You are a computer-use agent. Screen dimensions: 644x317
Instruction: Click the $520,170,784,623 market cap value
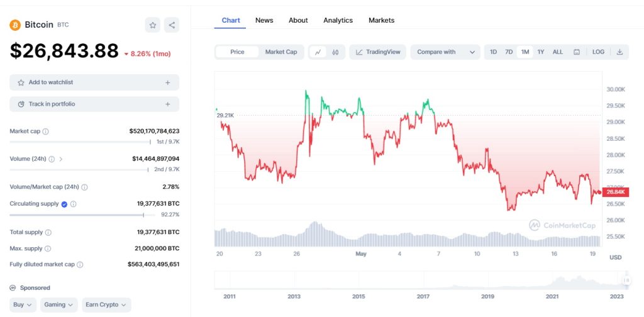(x=155, y=131)
